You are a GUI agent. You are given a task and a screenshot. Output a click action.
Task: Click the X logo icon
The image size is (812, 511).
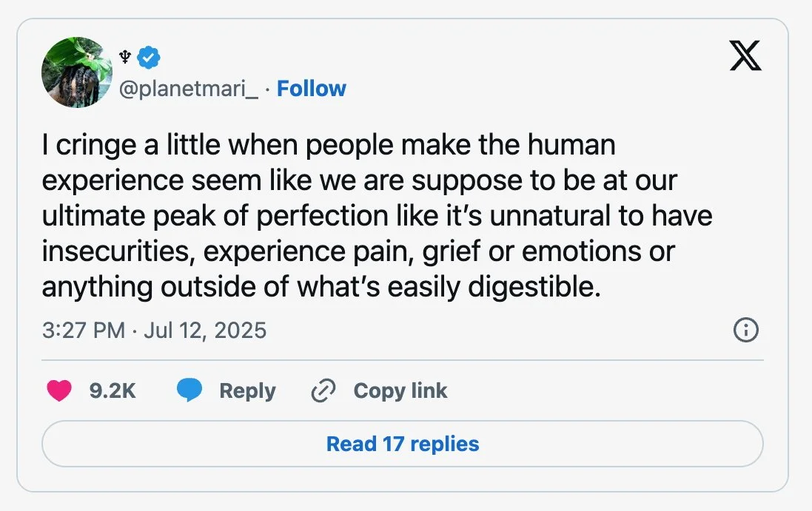(745, 56)
